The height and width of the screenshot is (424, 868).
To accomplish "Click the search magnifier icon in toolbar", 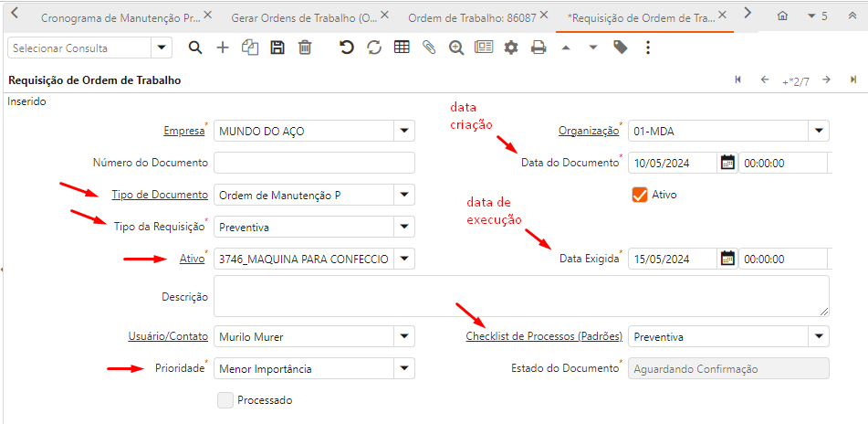I will [194, 48].
